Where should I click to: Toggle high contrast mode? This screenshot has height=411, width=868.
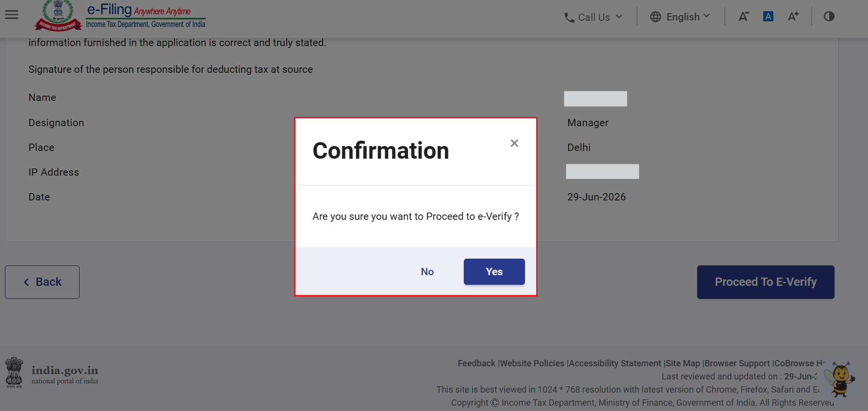[x=829, y=16]
